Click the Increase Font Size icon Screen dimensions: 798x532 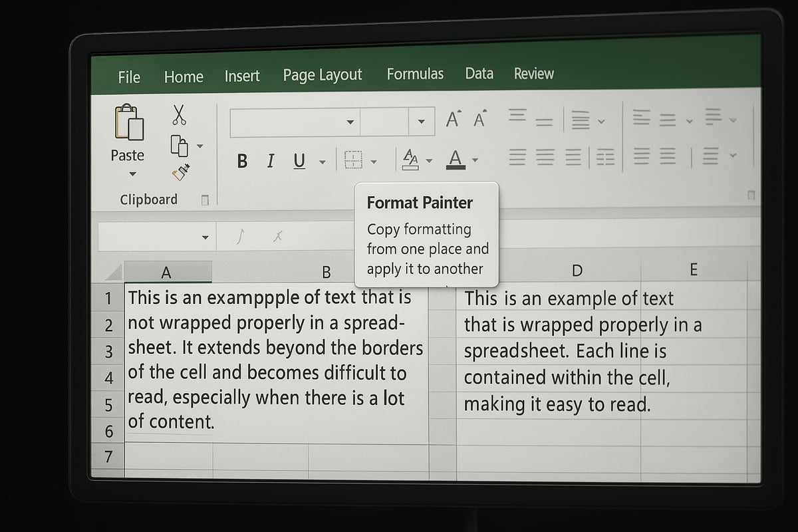tap(453, 118)
